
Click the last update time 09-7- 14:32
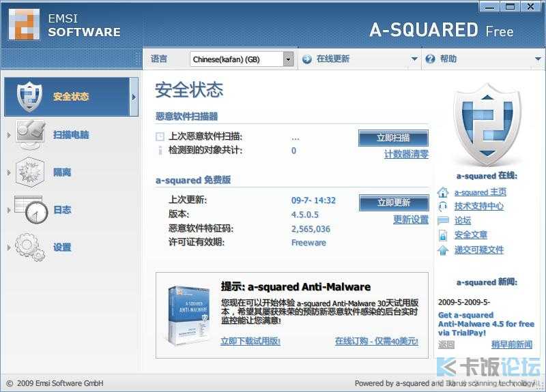click(x=313, y=200)
